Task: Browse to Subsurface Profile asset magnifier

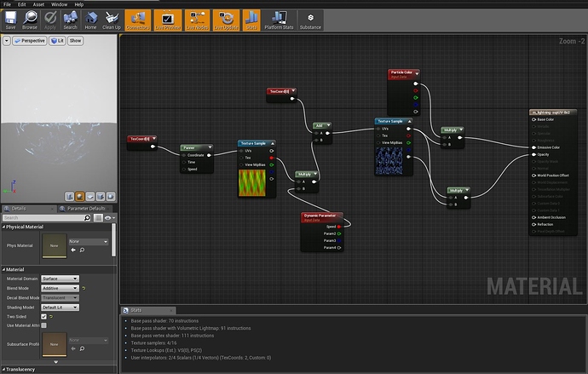Action: point(82,348)
